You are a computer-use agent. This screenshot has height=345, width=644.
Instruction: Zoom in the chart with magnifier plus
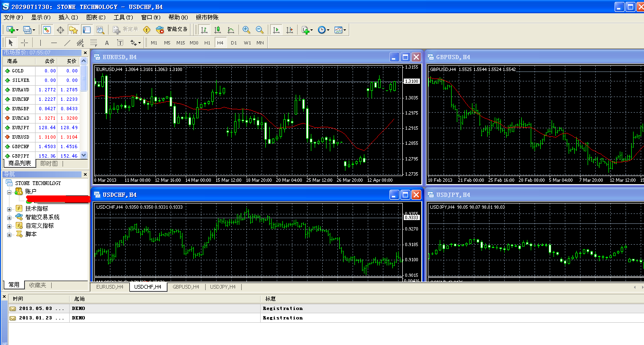pyautogui.click(x=246, y=29)
